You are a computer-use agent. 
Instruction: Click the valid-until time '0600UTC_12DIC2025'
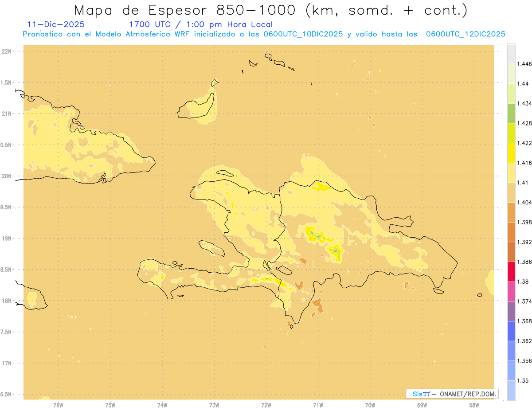tap(465, 34)
